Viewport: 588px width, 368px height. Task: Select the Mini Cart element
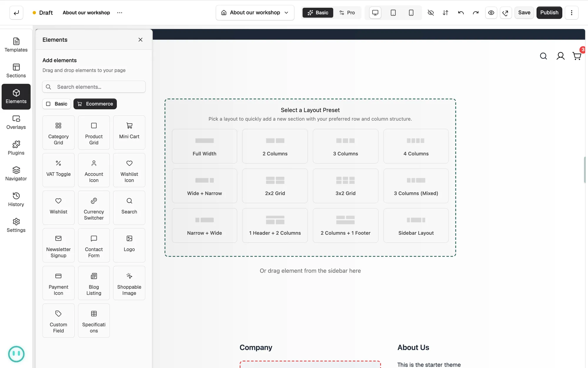click(x=129, y=132)
